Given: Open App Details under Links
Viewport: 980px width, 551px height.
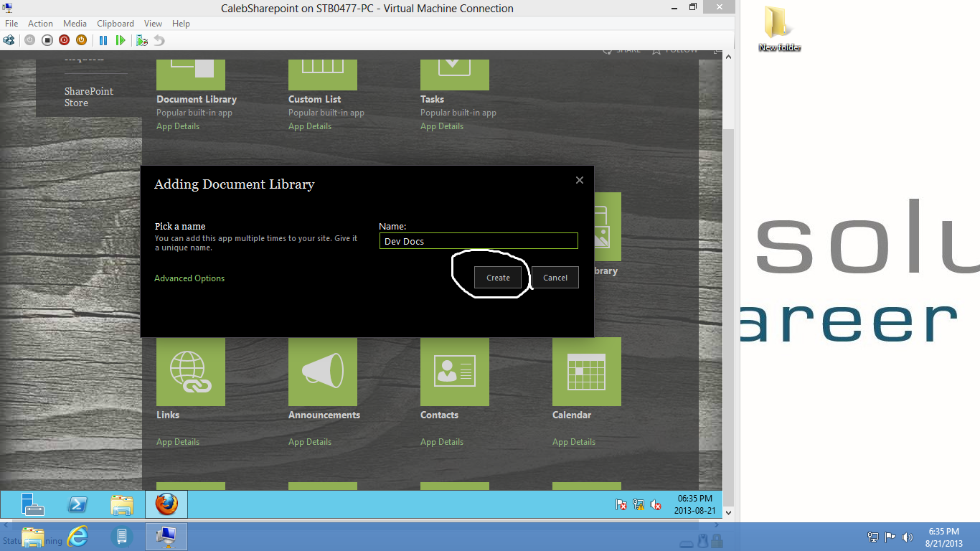Looking at the screenshot, I should (x=178, y=442).
